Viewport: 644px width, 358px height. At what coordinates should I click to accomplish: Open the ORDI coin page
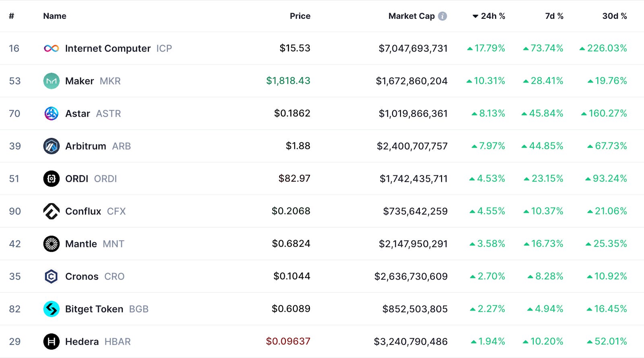[76, 179]
